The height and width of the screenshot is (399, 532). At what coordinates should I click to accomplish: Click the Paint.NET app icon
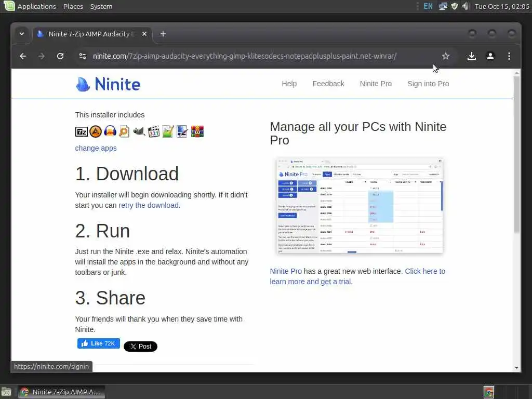click(x=182, y=131)
